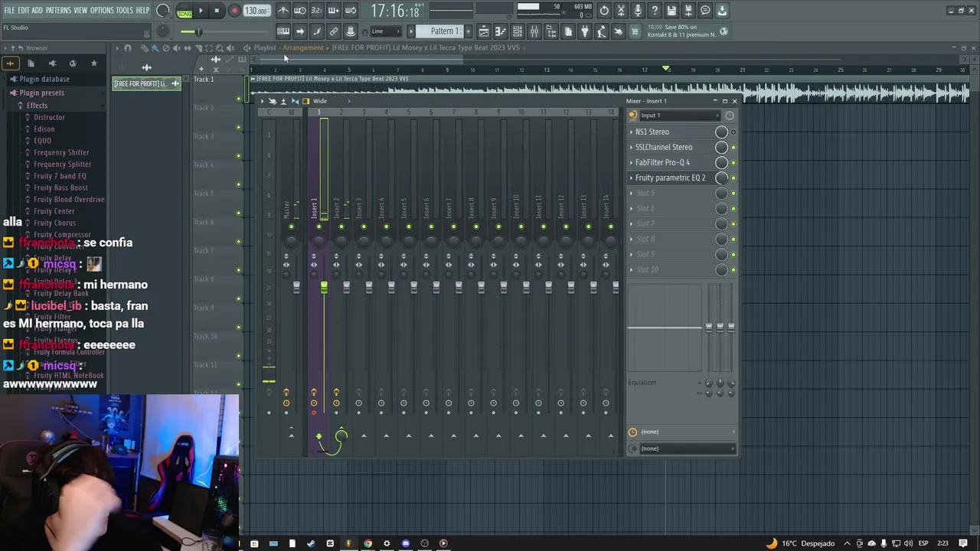Toggle the SSLChannel Stereo enable LED
980x551 pixels.
[733, 147]
